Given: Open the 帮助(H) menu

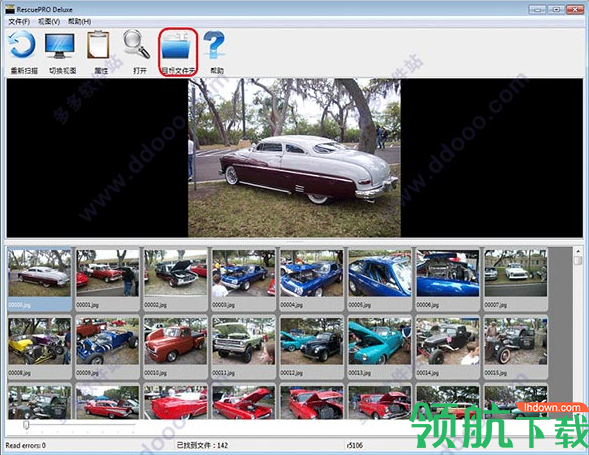Looking at the screenshot, I should click(x=79, y=21).
